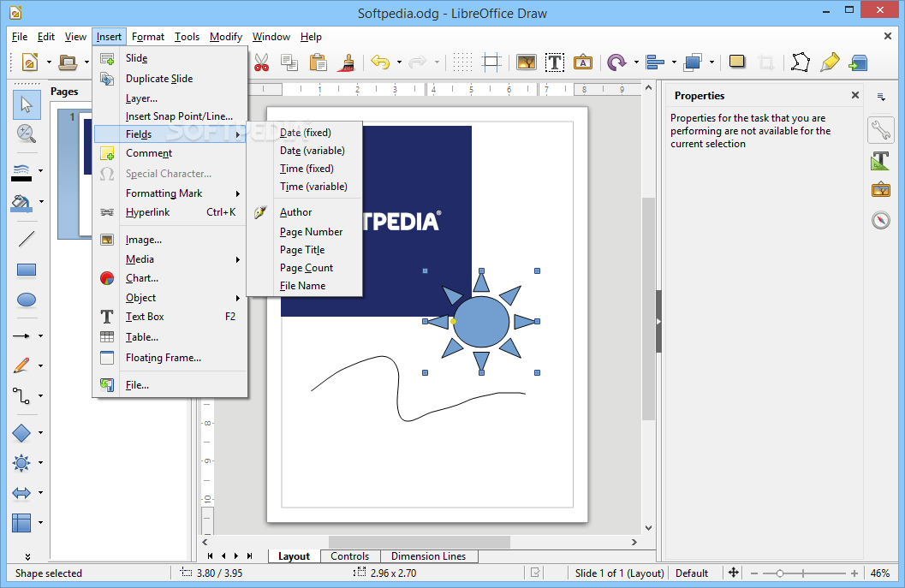Select the diamond Basic Shapes tool
This screenshot has width=905, height=588.
click(x=21, y=433)
